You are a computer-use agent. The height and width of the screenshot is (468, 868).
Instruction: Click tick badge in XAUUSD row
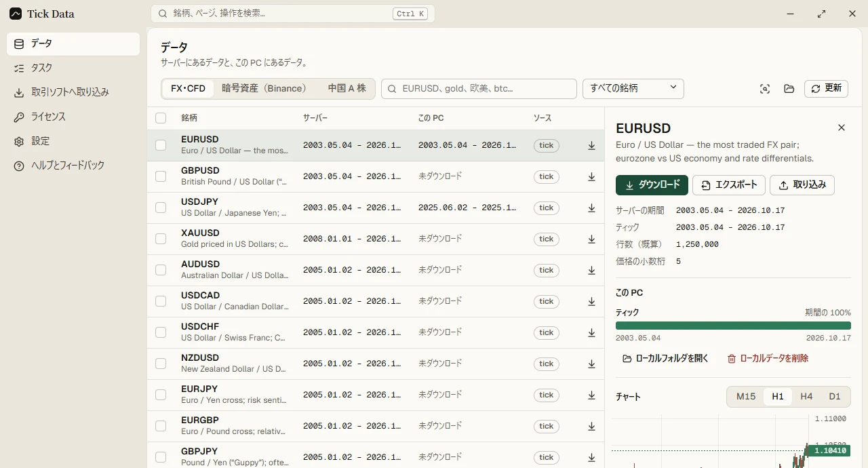point(547,239)
